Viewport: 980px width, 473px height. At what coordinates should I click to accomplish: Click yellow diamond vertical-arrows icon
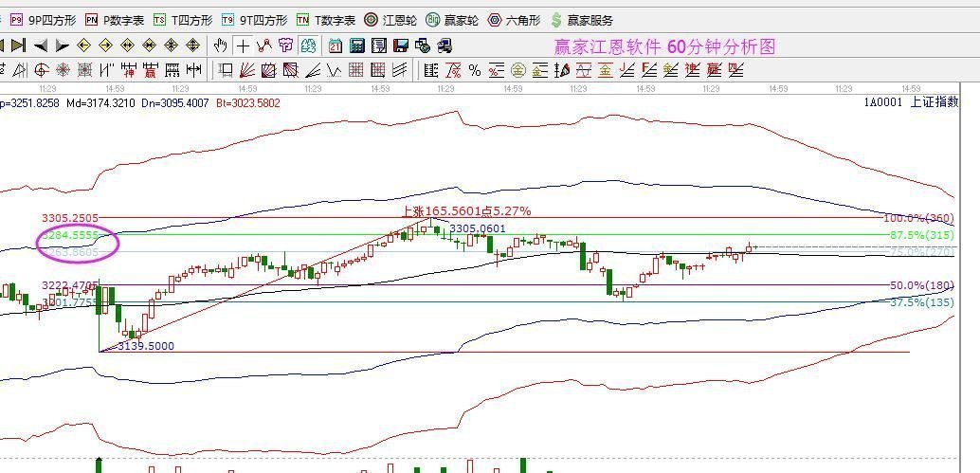[193, 45]
